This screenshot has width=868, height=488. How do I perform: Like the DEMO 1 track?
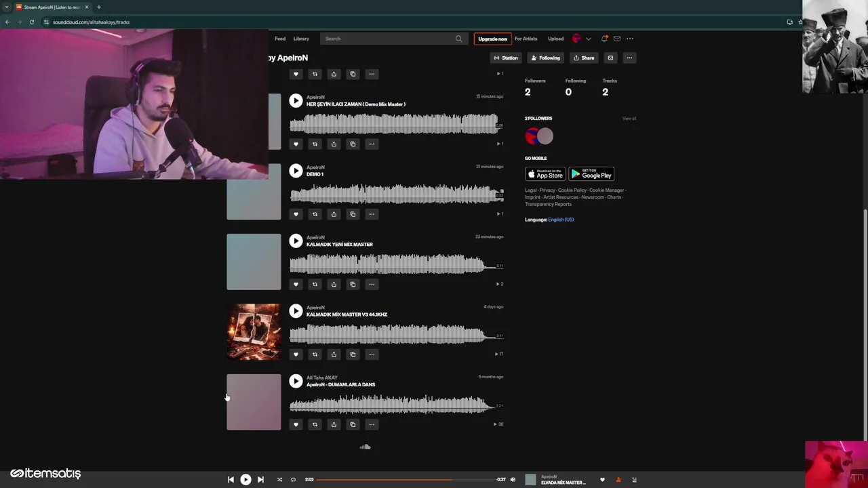[296, 214]
